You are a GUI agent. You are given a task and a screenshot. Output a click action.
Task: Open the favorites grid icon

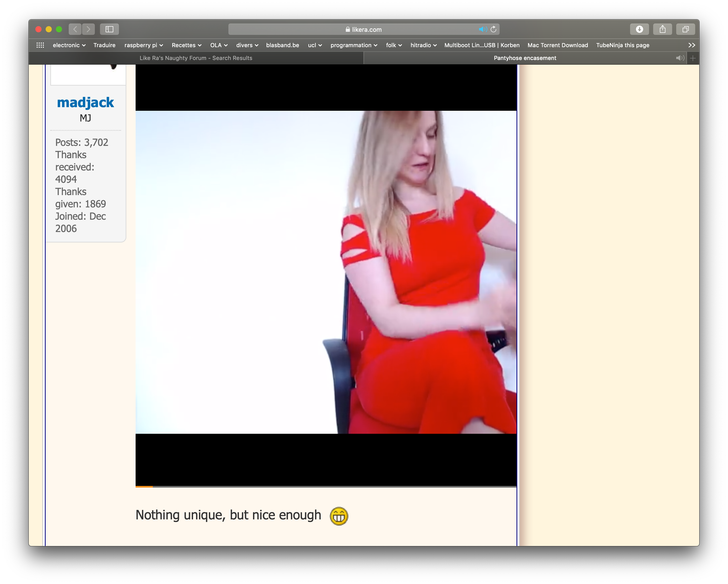click(x=40, y=45)
